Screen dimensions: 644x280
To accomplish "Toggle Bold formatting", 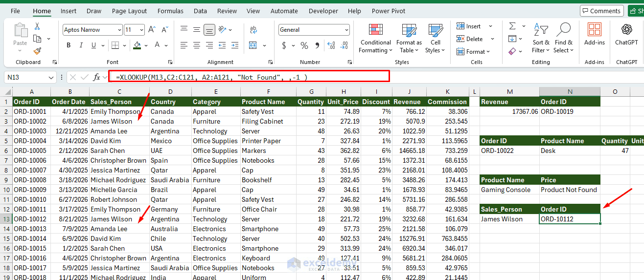I will [x=69, y=45].
